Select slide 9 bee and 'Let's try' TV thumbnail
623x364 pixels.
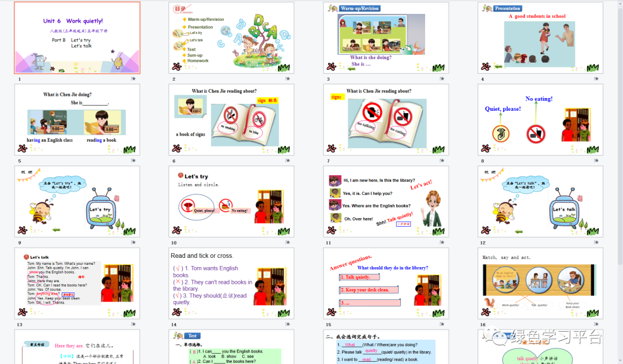pyautogui.click(x=77, y=201)
